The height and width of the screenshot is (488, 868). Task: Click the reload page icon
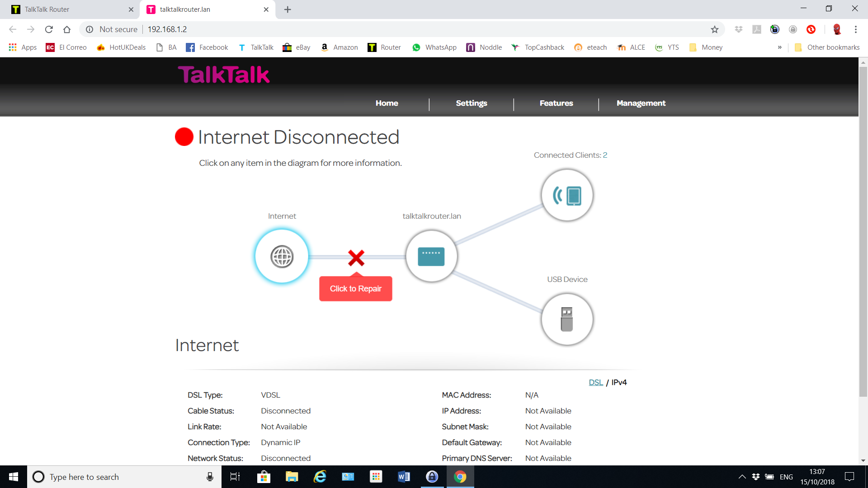(x=49, y=29)
